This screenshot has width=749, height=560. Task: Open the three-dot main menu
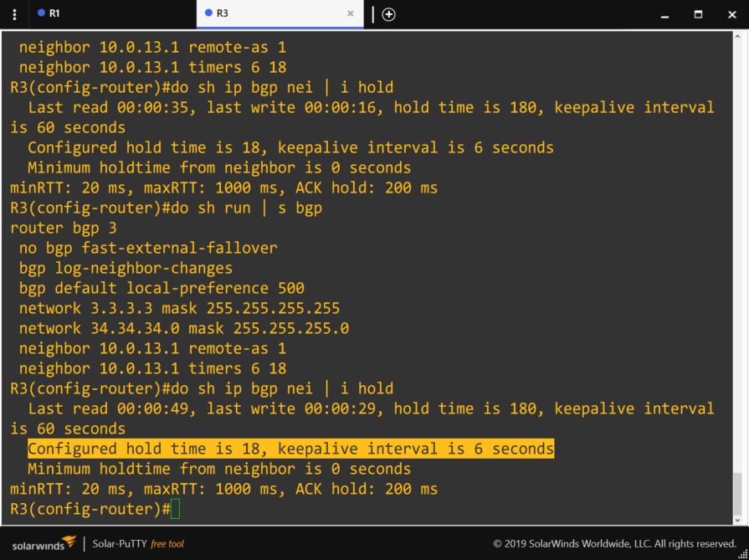[x=14, y=14]
